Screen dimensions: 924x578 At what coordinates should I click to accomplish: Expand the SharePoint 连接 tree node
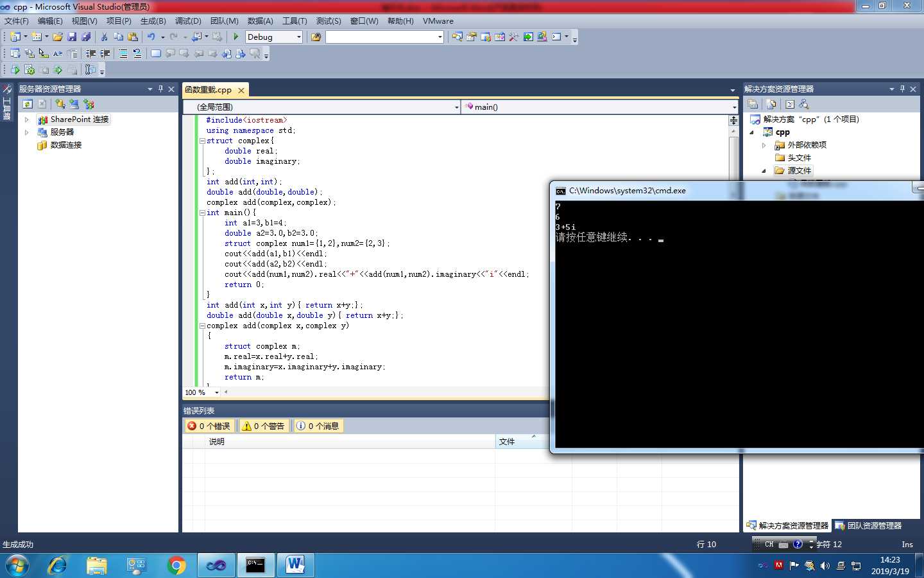click(26, 119)
